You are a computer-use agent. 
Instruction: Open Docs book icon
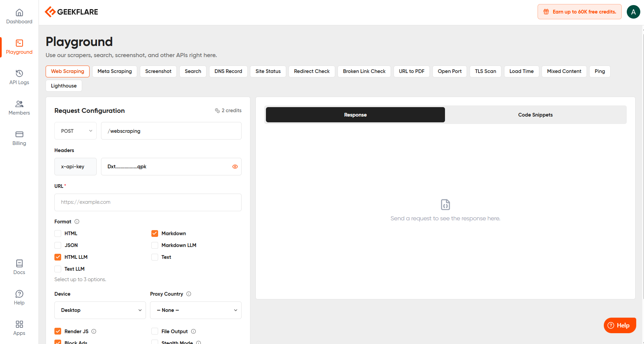tap(19, 263)
